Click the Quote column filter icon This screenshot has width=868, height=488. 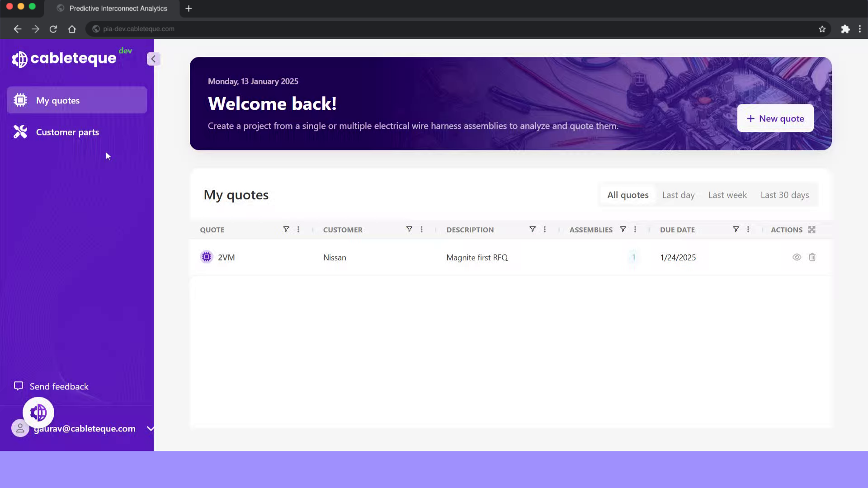[286, 230]
